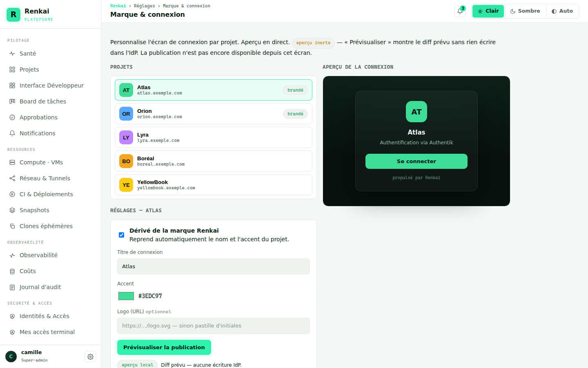Viewport: 588px width, 368px height.
Task: Open Compute · VMs section
Action: (x=50, y=162)
